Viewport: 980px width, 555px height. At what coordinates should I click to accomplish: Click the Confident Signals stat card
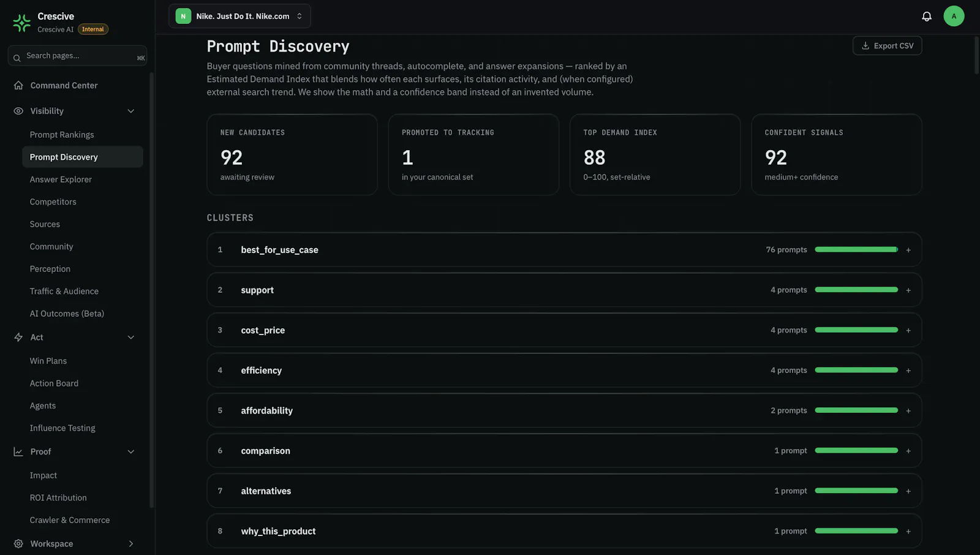point(837,154)
